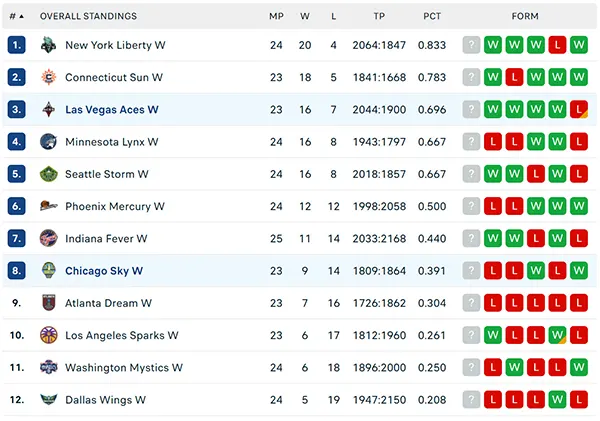Click New York Liberty's gray question mark form badge
Screen dimensions: 600x421
[471, 45]
